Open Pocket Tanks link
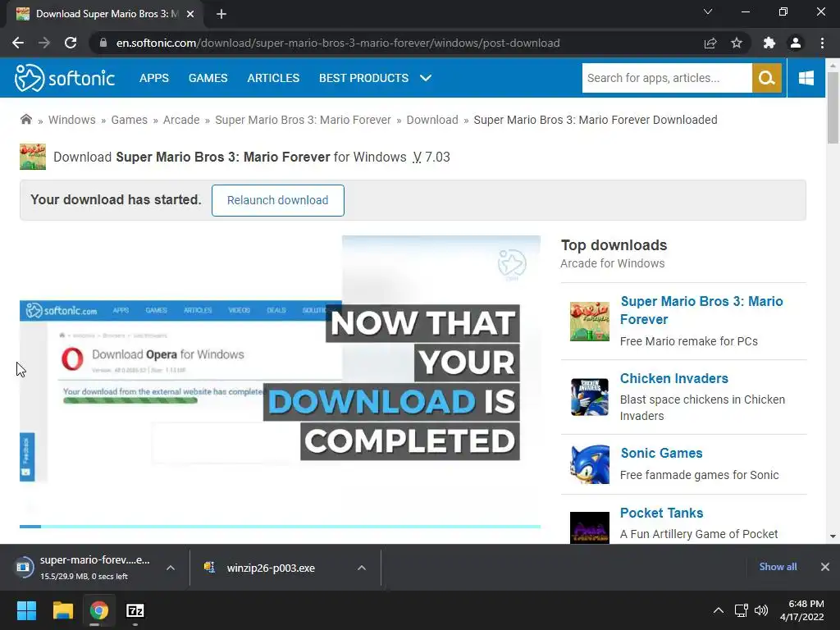 662,513
